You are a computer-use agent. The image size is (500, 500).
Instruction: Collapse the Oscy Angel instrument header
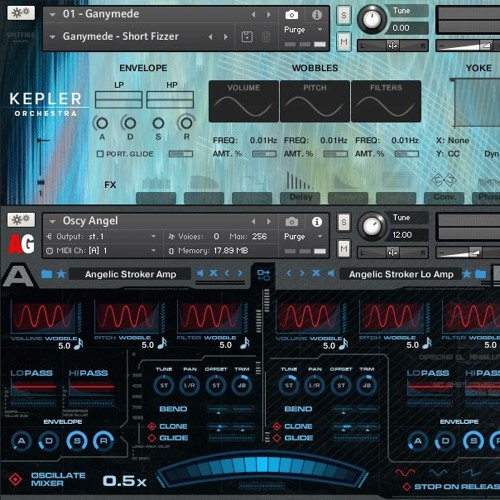click(52, 221)
